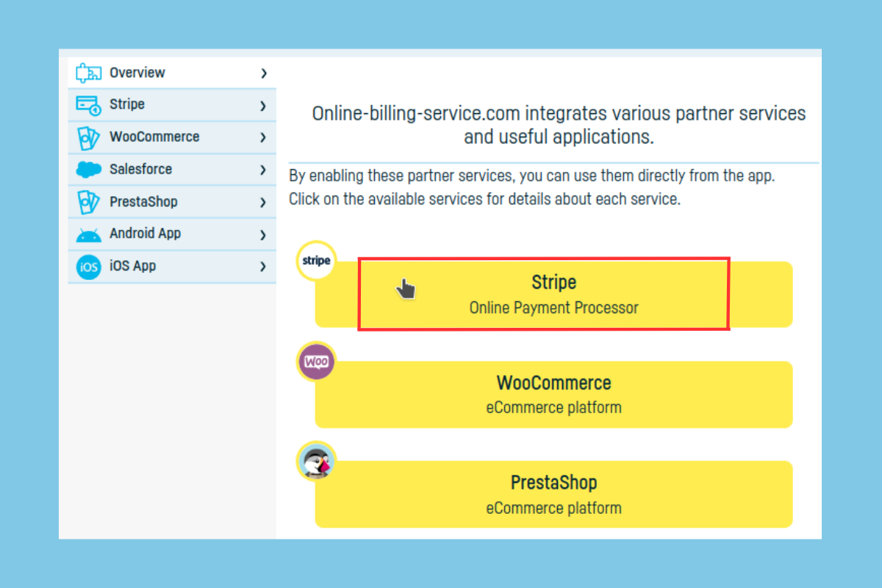Viewport: 882px width, 588px height.
Task: Select the PrestaShop sidebar menu item
Action: [x=143, y=202]
